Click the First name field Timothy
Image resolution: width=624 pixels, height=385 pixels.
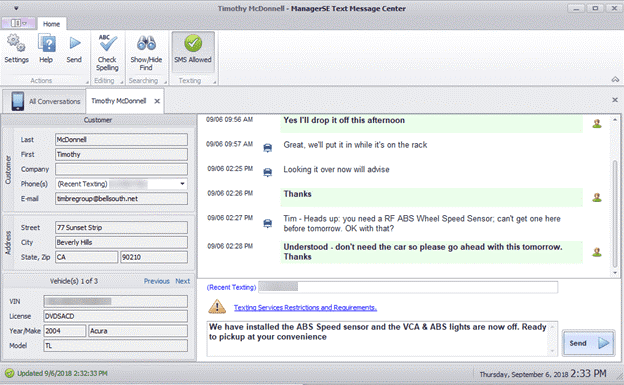click(x=121, y=154)
